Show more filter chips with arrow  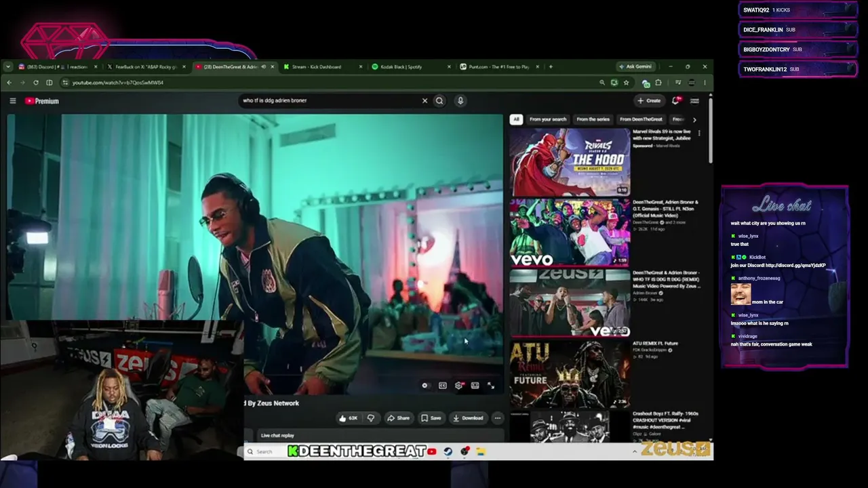point(694,119)
